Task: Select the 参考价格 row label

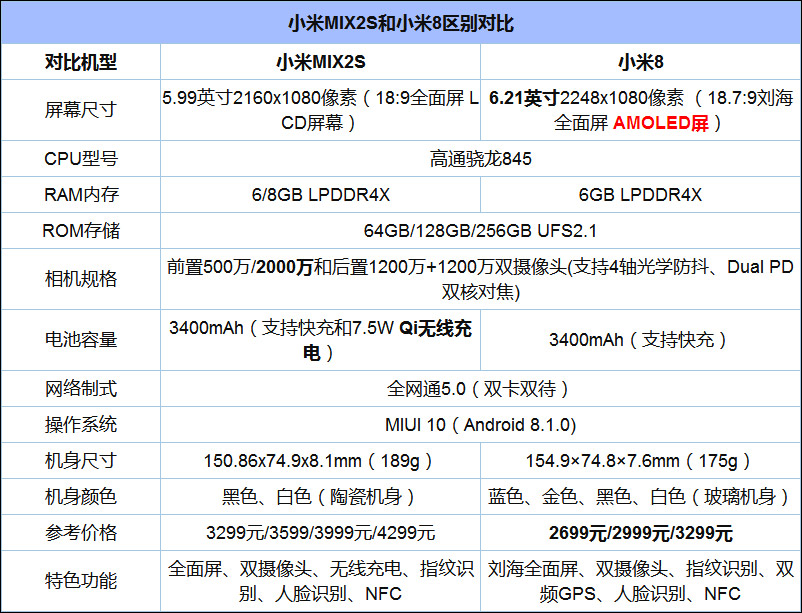Action: pos(81,533)
